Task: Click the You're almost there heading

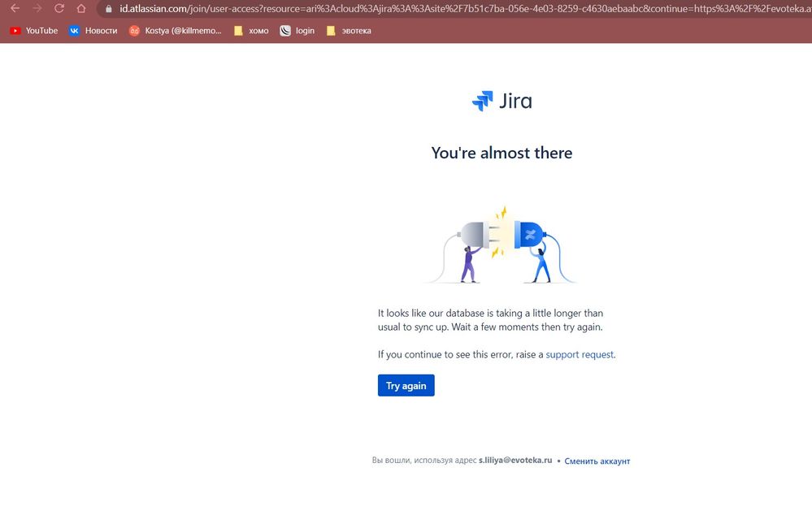Action: pyautogui.click(x=502, y=153)
